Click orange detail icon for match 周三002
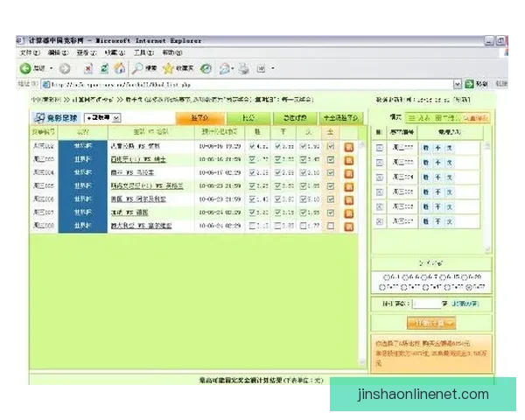The image size is (525, 420). click(x=349, y=147)
